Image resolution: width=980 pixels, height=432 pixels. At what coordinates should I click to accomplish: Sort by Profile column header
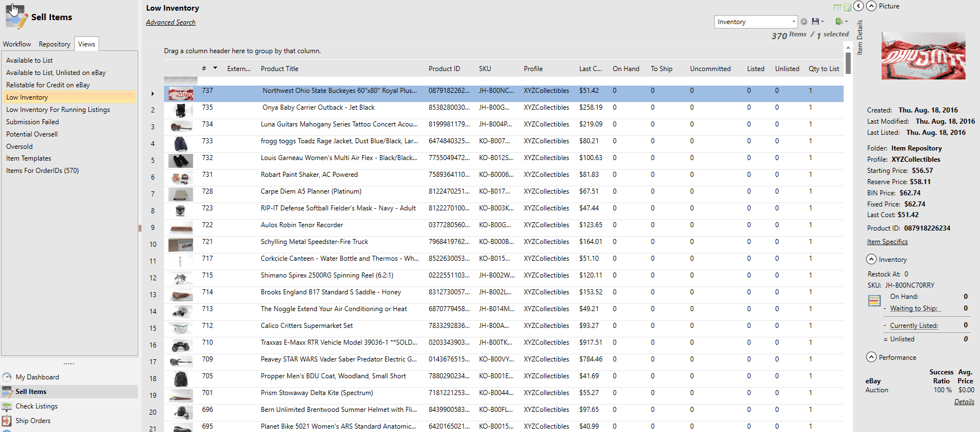[x=533, y=69]
